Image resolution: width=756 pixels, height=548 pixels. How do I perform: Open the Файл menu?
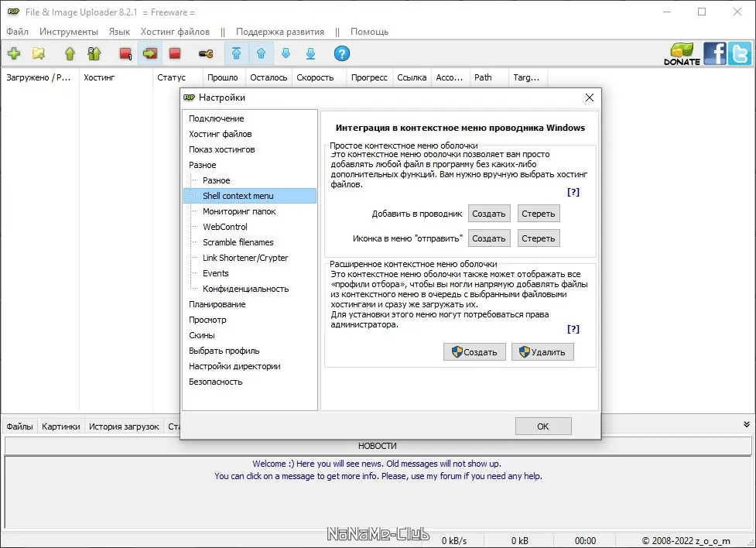(x=17, y=32)
